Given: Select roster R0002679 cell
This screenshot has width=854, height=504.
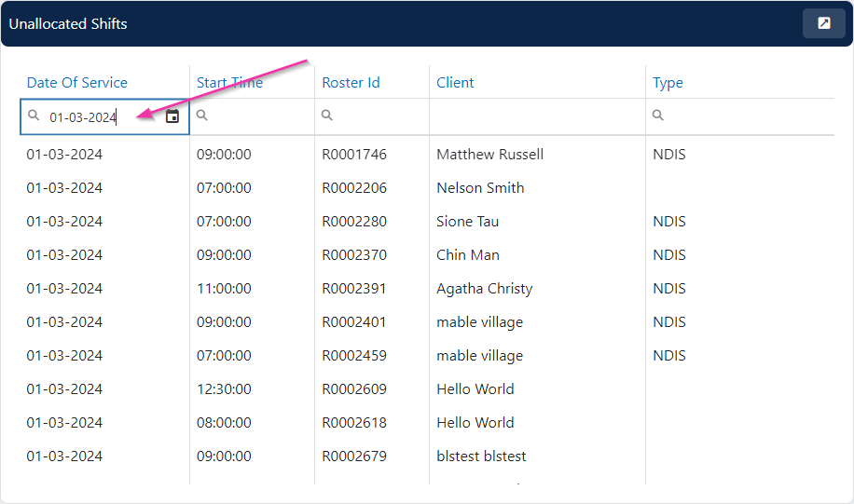Looking at the screenshot, I should click(x=354, y=456).
